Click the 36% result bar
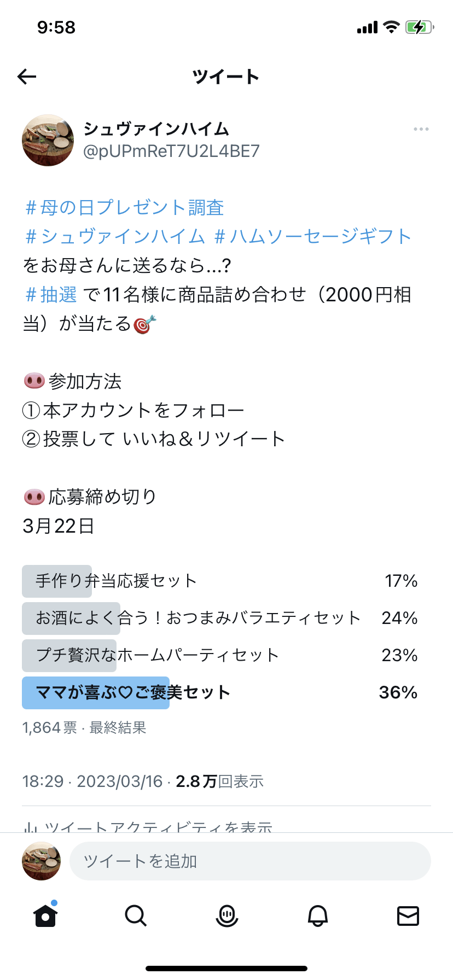The width and height of the screenshot is (453, 980). [x=398, y=692]
